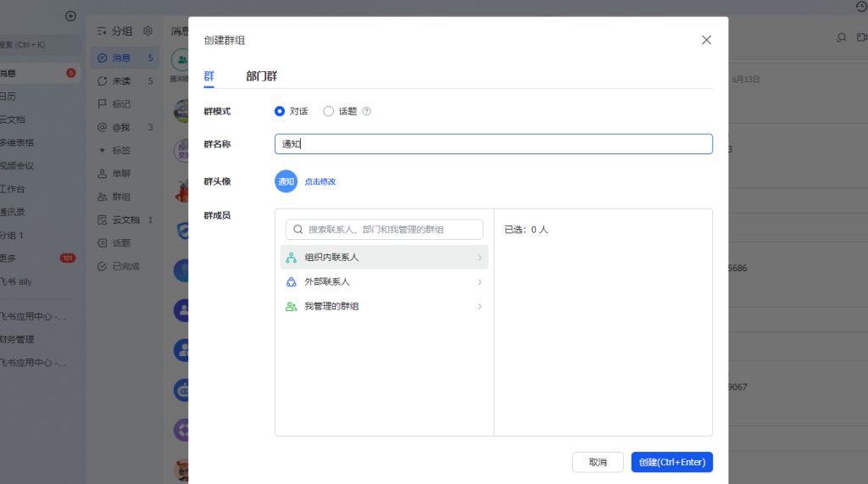Click the 通知 group avatar thumbnail
The image size is (868, 484).
(287, 181)
